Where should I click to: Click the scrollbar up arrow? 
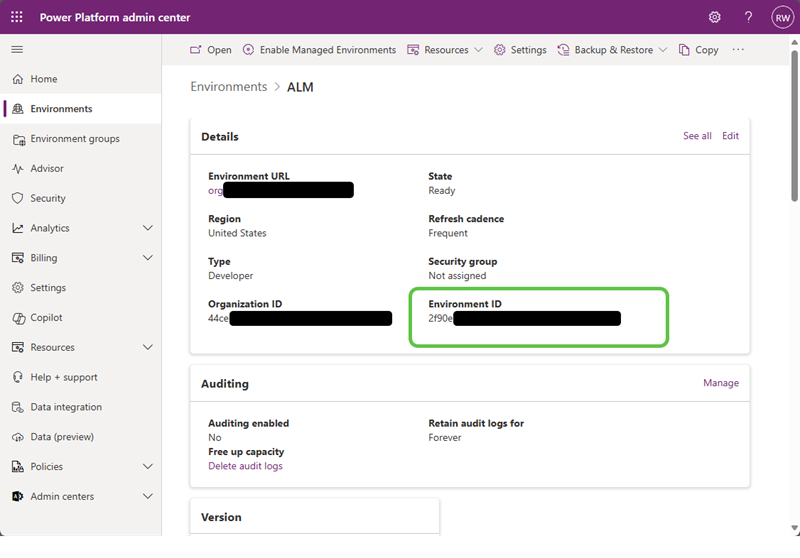pyautogui.click(x=794, y=42)
